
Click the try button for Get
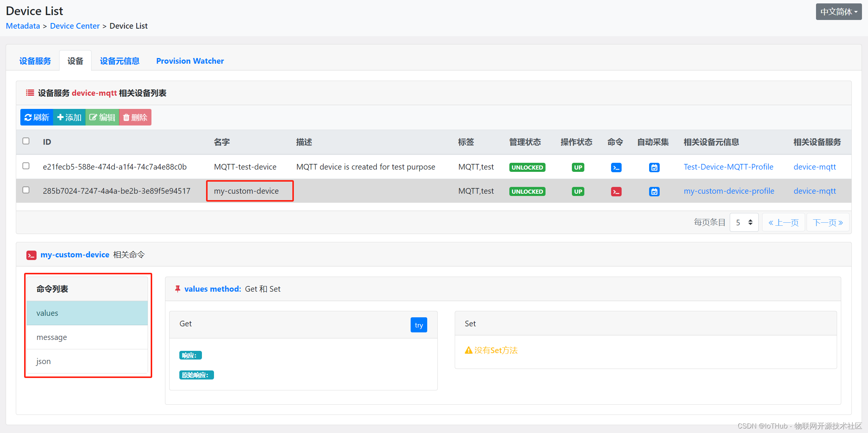pyautogui.click(x=419, y=325)
